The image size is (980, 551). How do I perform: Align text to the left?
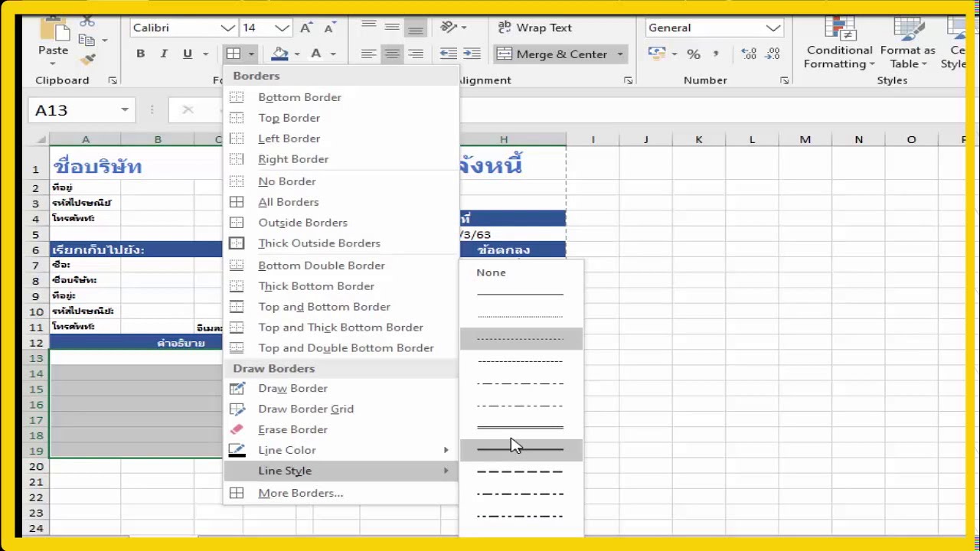[x=369, y=54]
